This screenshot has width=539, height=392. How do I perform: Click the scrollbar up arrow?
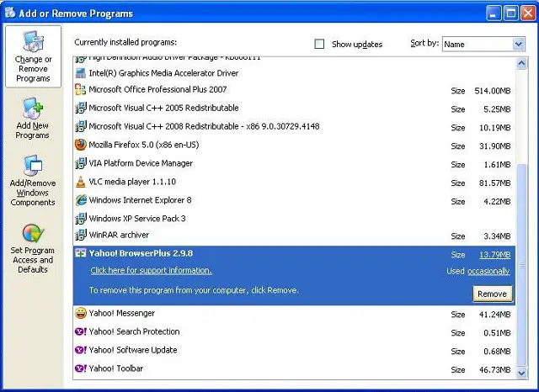pos(521,63)
